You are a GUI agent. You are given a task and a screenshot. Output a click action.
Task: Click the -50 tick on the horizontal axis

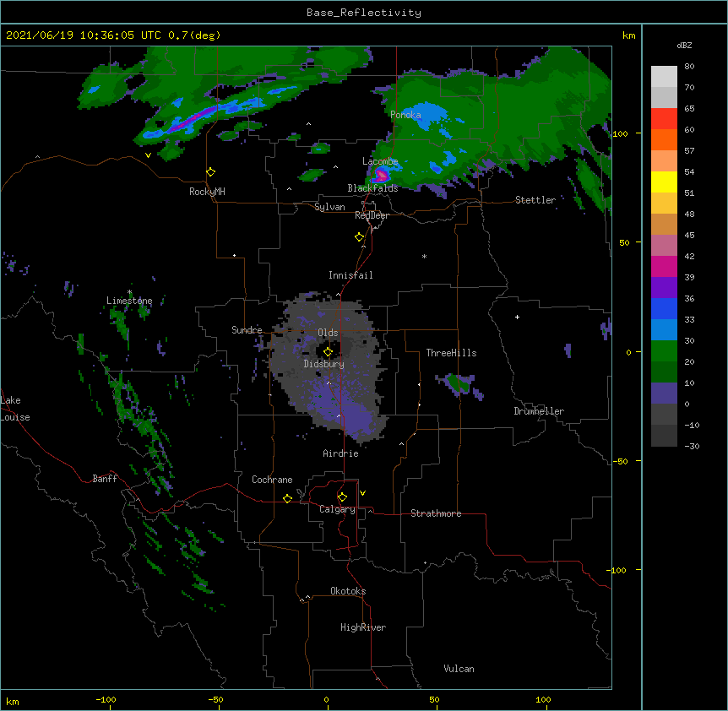tap(215, 699)
